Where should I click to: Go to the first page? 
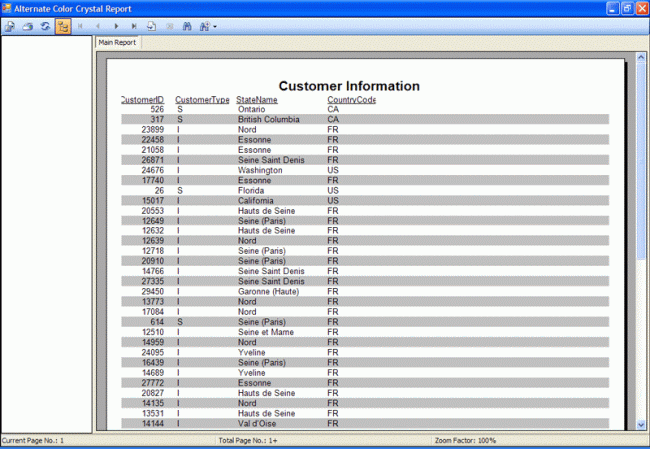(x=80, y=27)
